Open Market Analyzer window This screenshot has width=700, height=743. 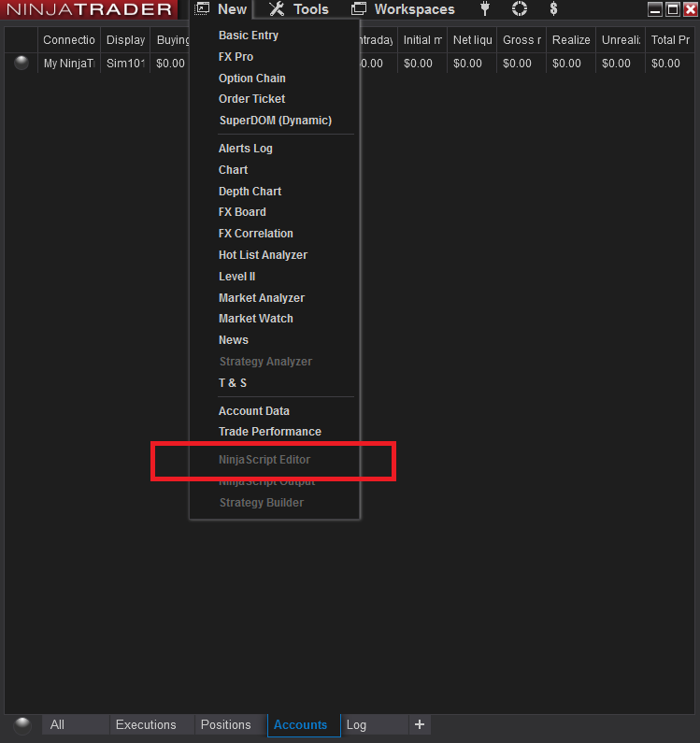[x=262, y=298]
